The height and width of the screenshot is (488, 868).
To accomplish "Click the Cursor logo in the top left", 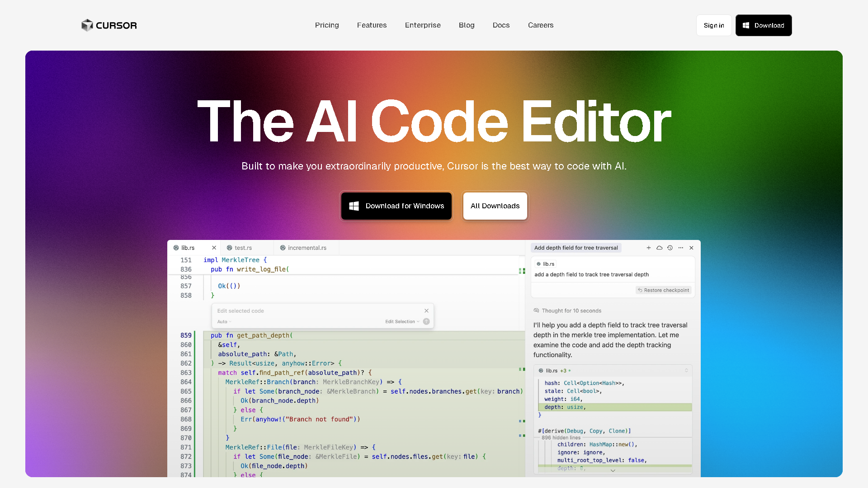I will coord(108,25).
